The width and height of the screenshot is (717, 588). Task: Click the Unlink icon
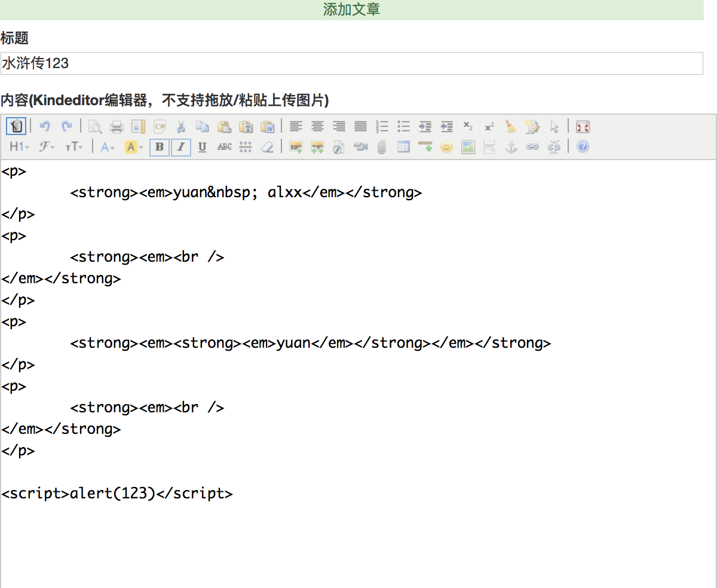[x=554, y=146]
